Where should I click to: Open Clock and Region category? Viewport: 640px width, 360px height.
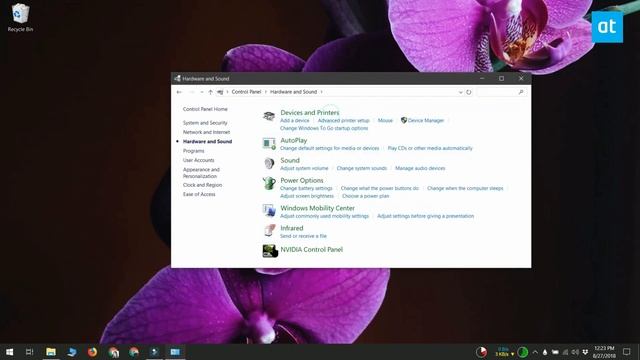202,185
